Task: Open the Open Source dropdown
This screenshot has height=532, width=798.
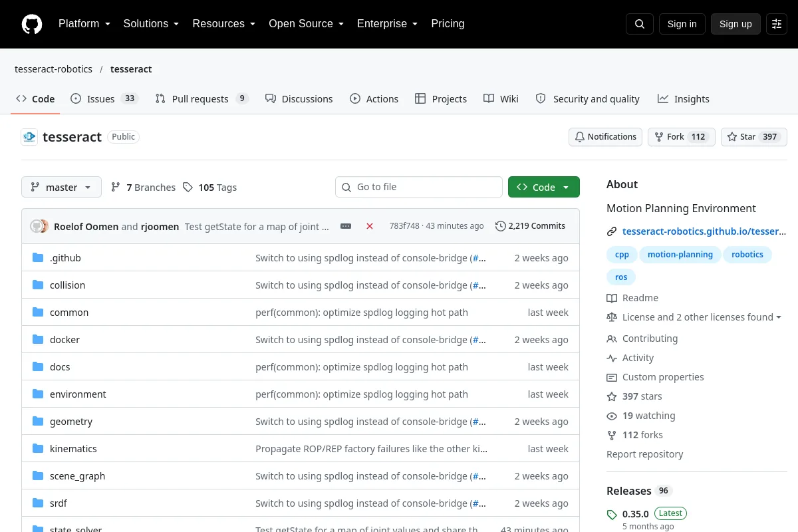Action: (x=307, y=24)
